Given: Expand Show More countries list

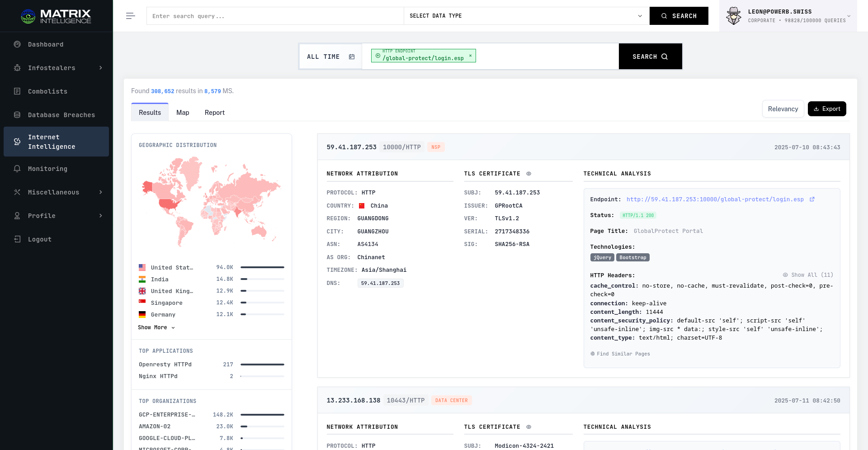Looking at the screenshot, I should pyautogui.click(x=156, y=327).
